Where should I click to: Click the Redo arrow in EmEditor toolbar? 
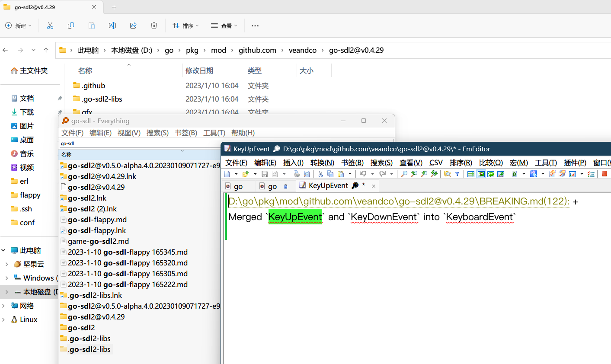tap(382, 174)
